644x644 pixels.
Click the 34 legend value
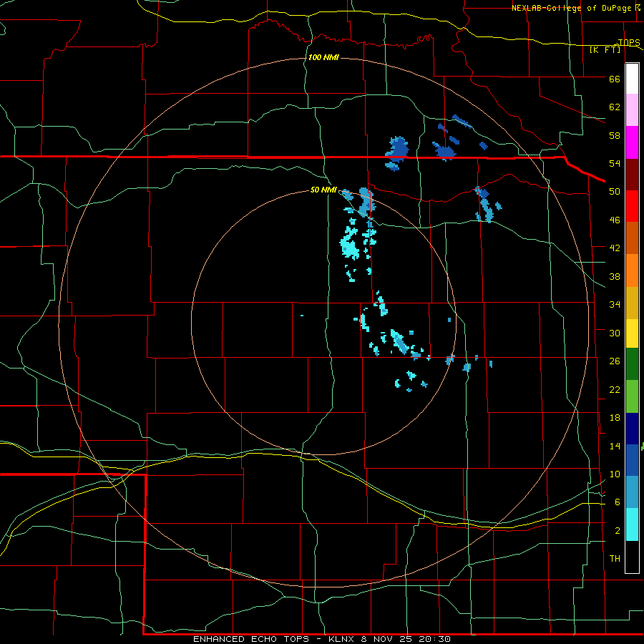tap(615, 304)
